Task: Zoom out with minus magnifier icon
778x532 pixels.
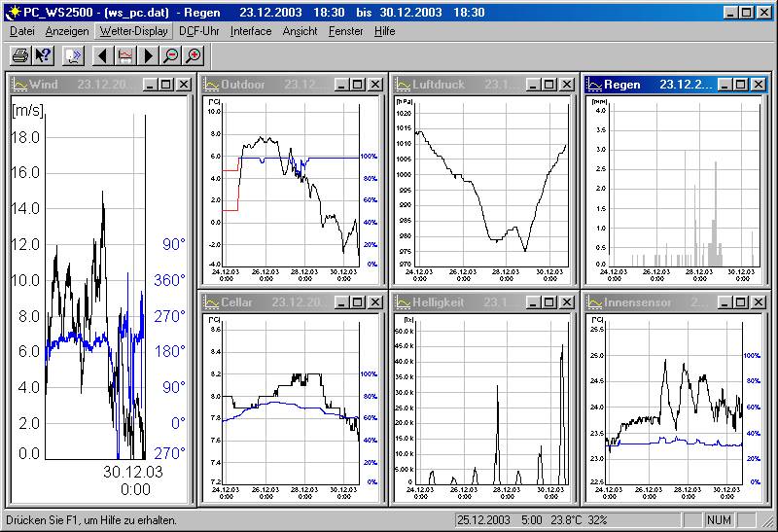Action: [x=171, y=55]
